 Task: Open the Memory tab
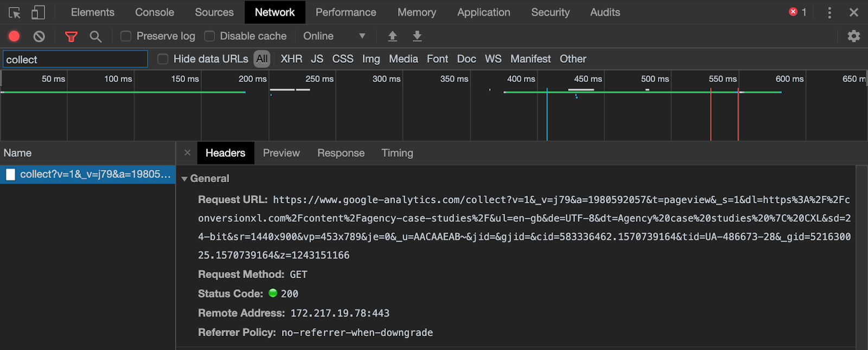[x=417, y=12]
